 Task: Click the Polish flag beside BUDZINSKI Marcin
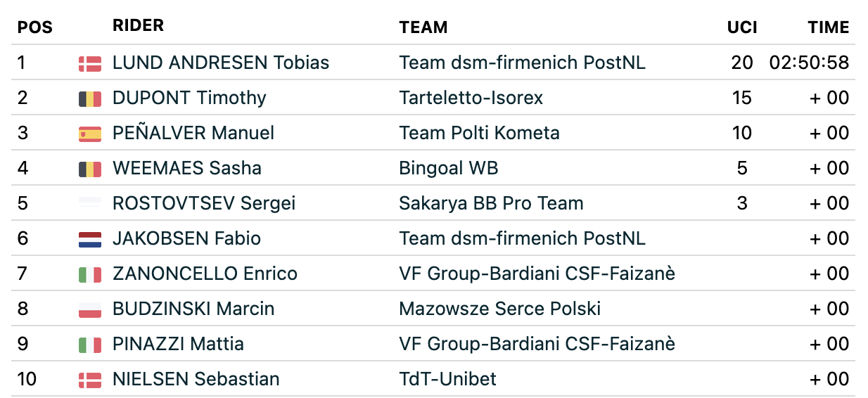[x=90, y=310]
